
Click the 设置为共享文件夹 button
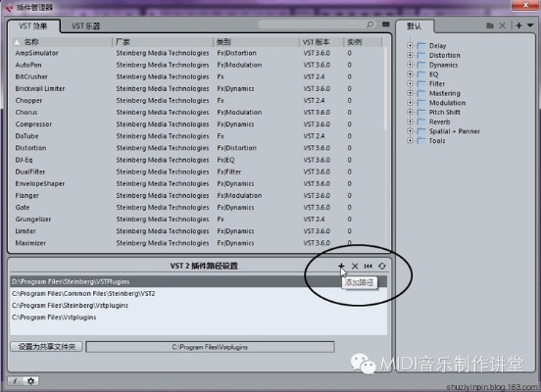point(47,347)
